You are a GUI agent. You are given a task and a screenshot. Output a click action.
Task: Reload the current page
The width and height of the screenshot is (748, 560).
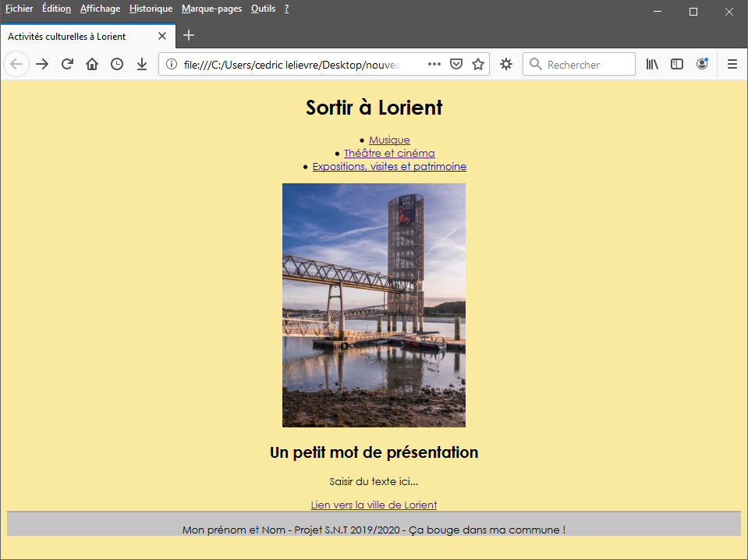click(x=67, y=64)
